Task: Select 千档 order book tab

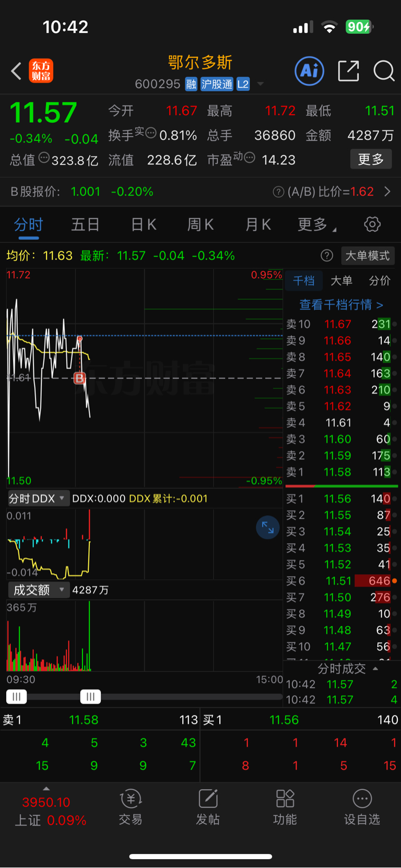Action: point(304,281)
